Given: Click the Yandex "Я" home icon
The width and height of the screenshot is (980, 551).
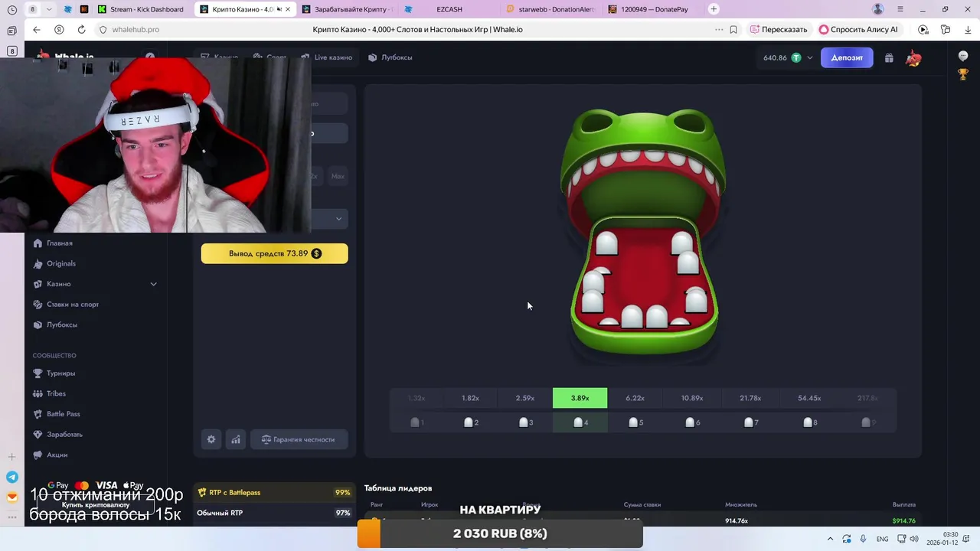Looking at the screenshot, I should pos(59,29).
